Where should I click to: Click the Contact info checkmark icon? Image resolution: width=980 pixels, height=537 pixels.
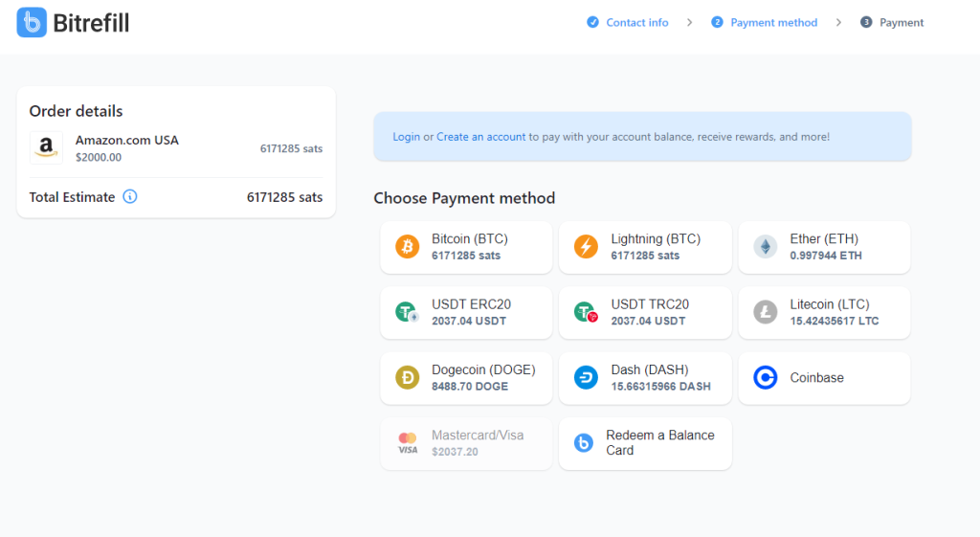point(592,23)
